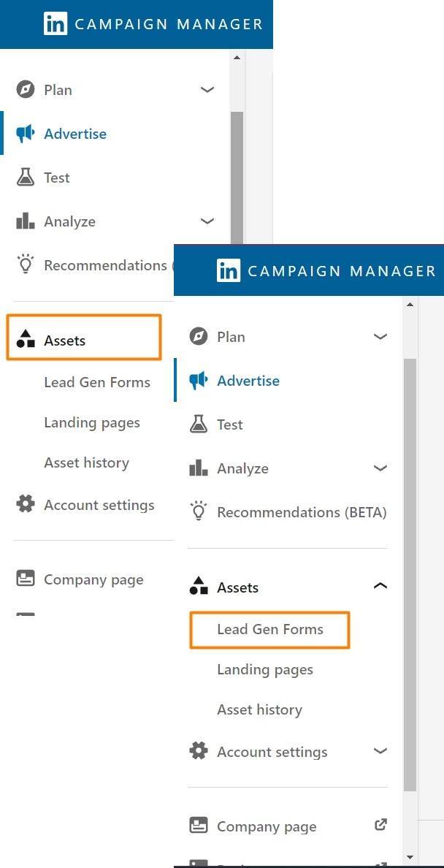Screen dimensions: 444x868
Task: Click the LinkedIn logo in the header
Action: point(229,270)
